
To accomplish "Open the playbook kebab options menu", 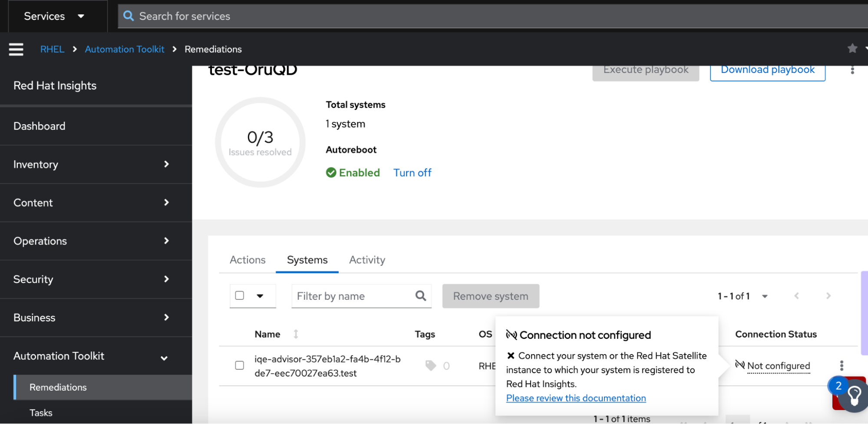I will coord(852,70).
